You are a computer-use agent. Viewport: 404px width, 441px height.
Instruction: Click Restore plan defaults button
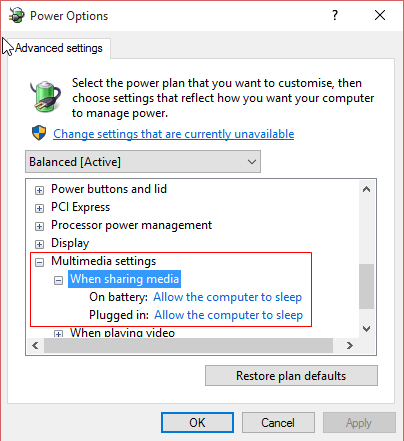pyautogui.click(x=291, y=376)
